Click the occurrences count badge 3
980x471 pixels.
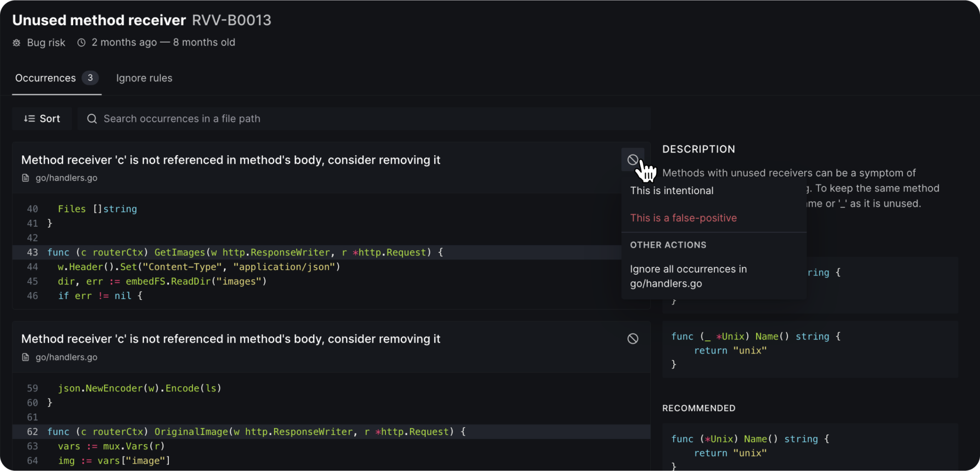[x=90, y=78]
